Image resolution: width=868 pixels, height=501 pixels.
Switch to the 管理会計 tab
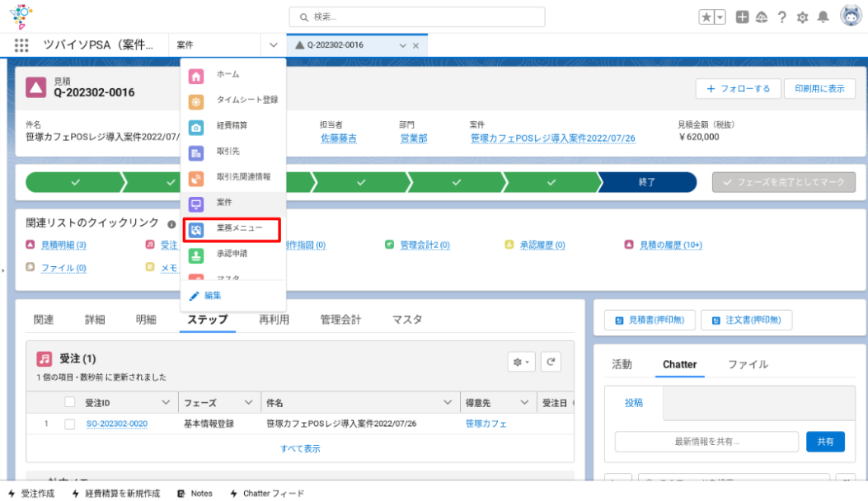coord(340,320)
